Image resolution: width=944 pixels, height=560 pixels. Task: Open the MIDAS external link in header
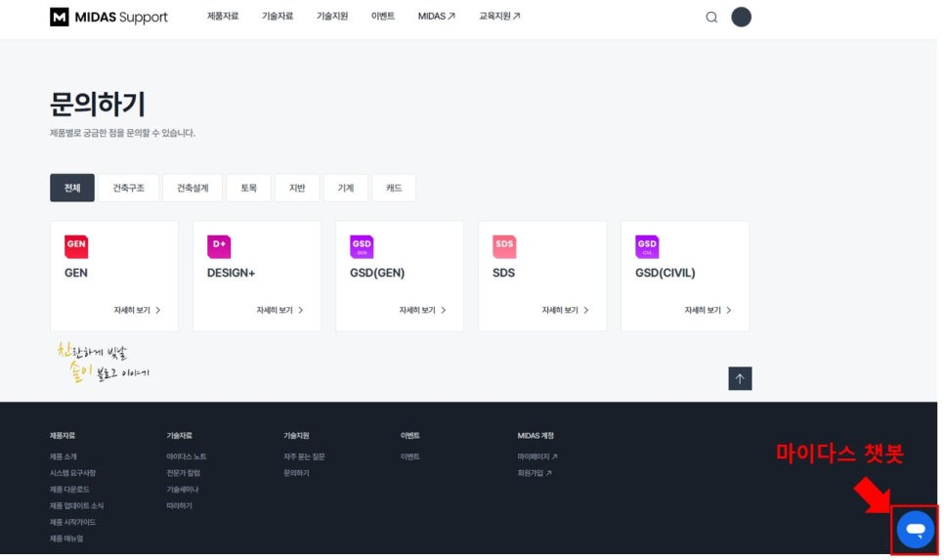tap(437, 17)
